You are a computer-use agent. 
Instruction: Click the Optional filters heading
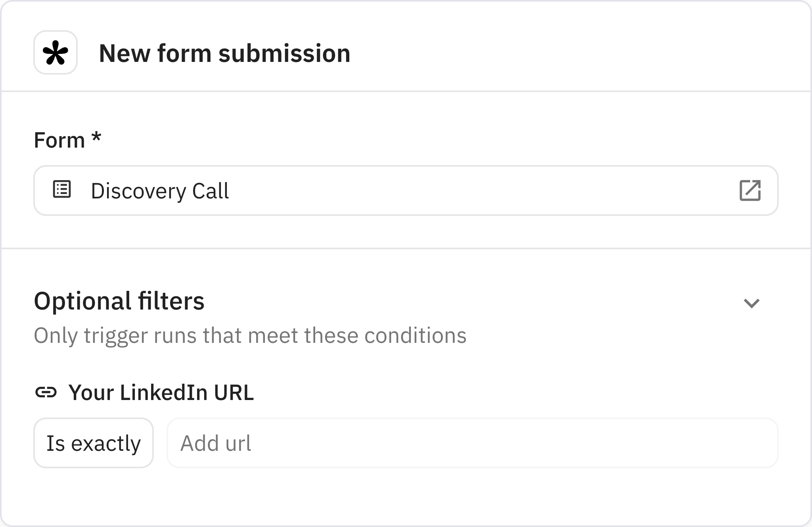click(x=119, y=302)
